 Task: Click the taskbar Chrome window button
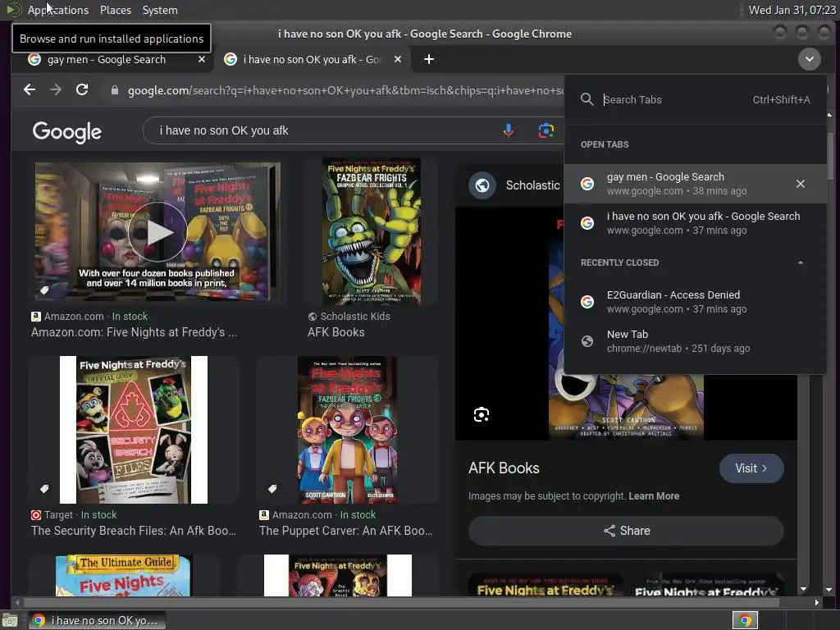(97, 620)
